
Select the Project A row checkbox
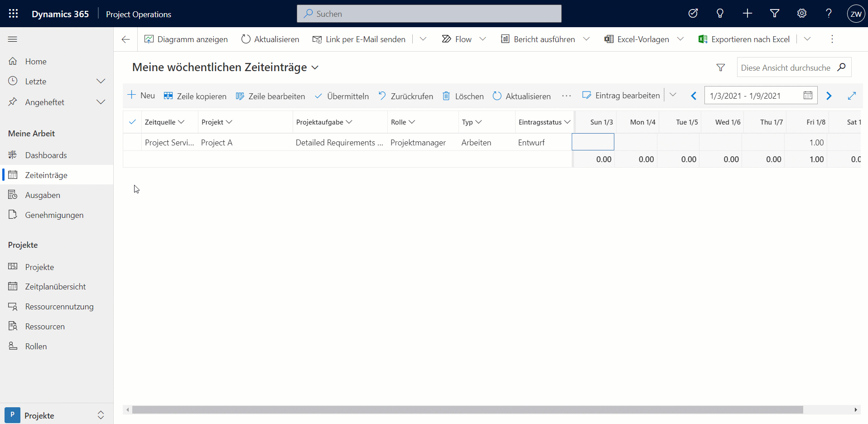pos(132,142)
